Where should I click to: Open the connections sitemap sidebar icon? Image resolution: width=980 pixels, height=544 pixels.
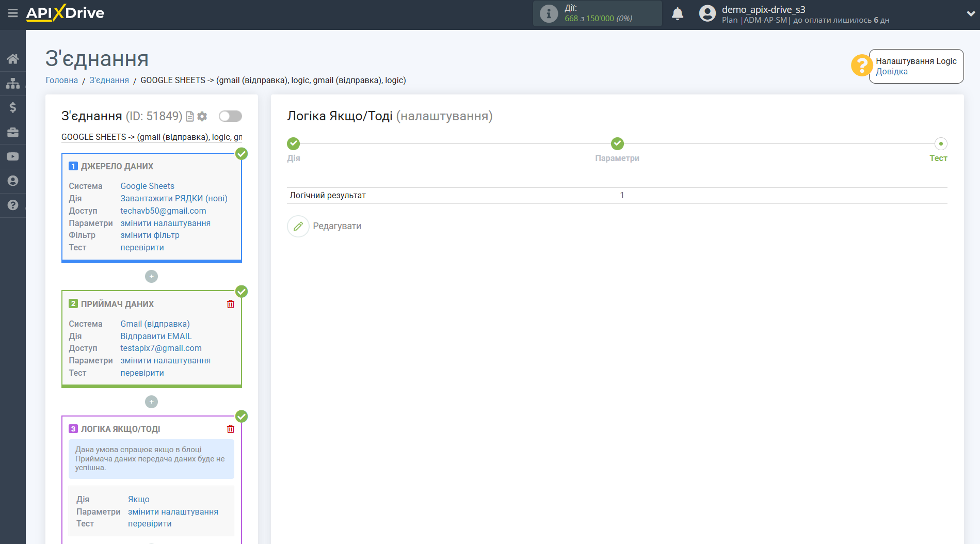click(x=13, y=83)
